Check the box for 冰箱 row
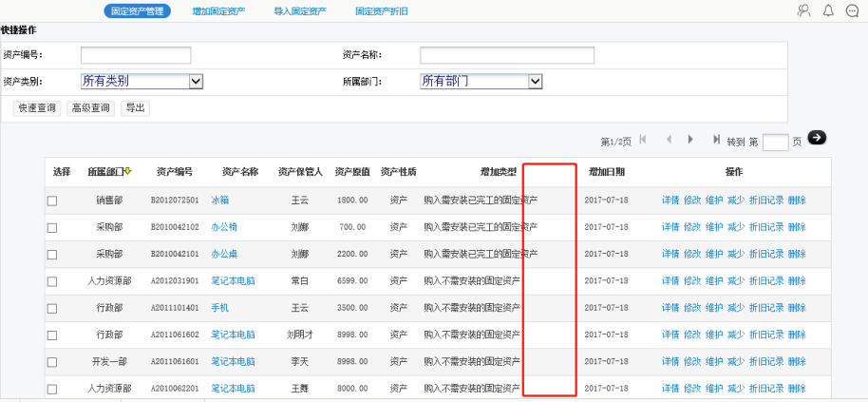868x402 pixels. coord(52,201)
